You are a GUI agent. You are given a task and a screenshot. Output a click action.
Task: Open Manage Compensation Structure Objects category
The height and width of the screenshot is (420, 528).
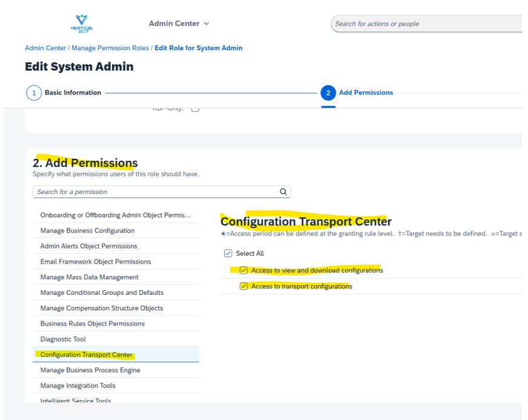(x=116, y=308)
